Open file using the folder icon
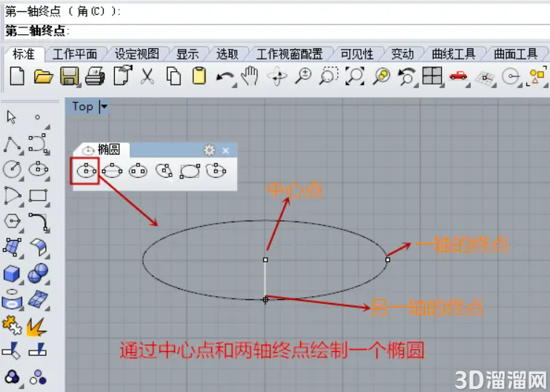The height and width of the screenshot is (392, 550). [x=43, y=76]
